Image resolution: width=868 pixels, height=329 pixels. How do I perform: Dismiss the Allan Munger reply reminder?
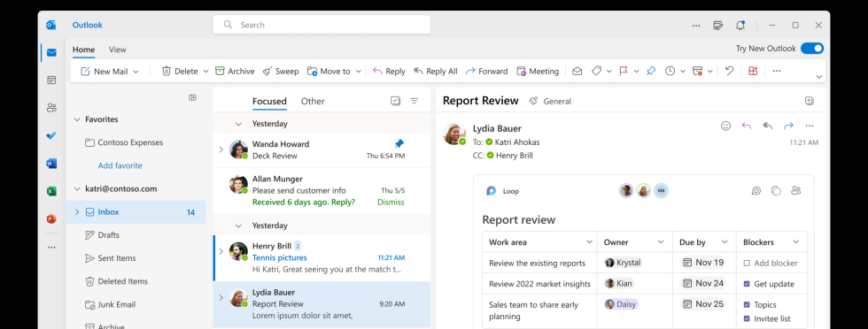coord(391,203)
